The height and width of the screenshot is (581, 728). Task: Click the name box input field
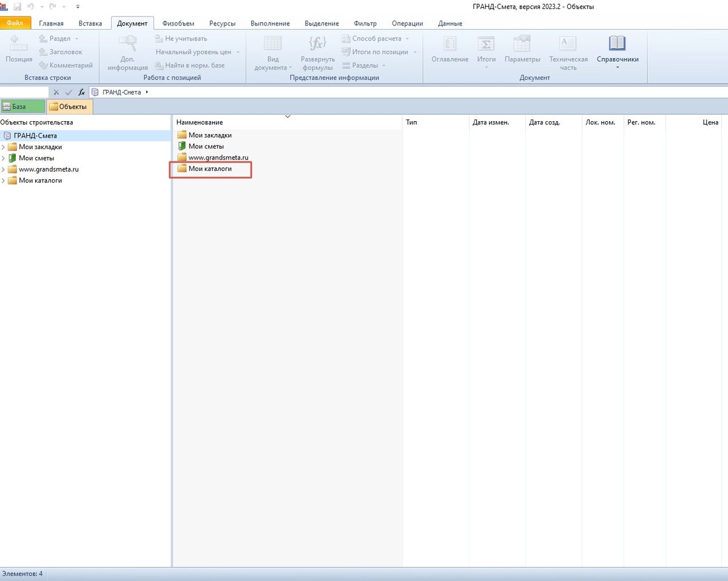(x=24, y=92)
